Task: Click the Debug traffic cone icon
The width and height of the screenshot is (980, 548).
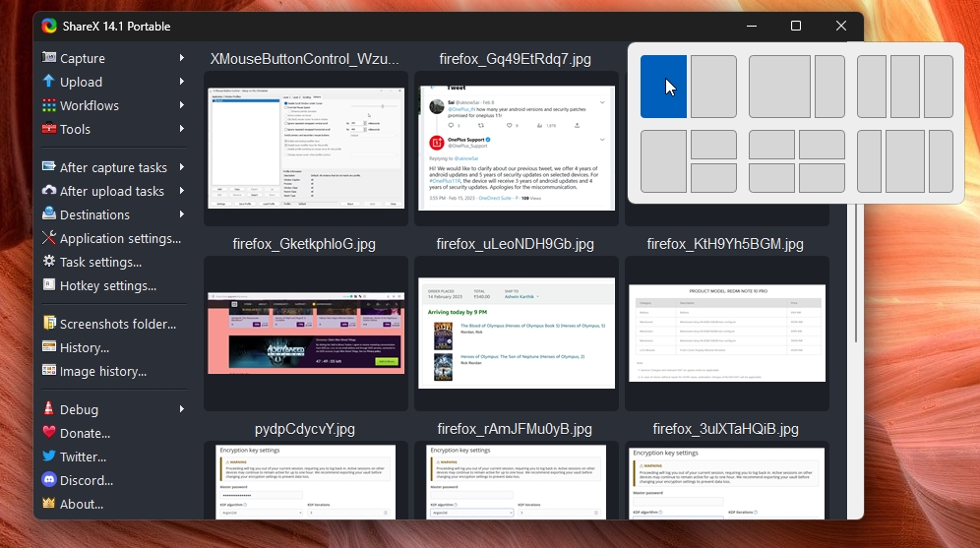Action: coord(49,408)
